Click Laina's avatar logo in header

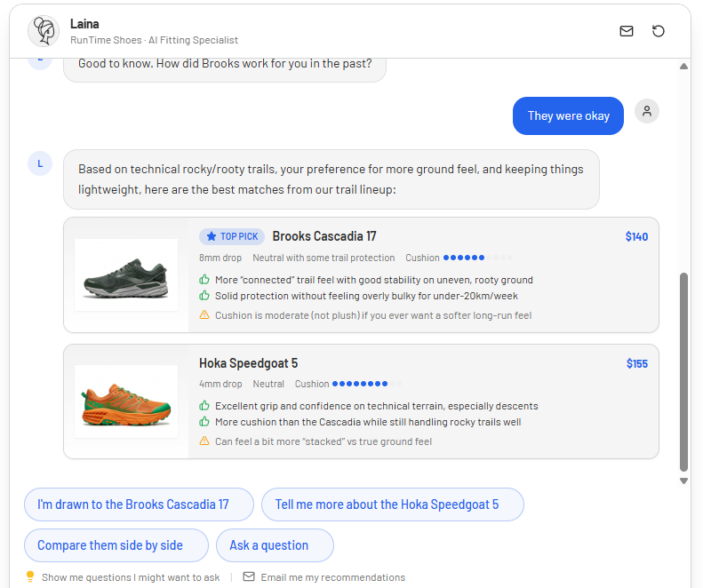coord(44,31)
